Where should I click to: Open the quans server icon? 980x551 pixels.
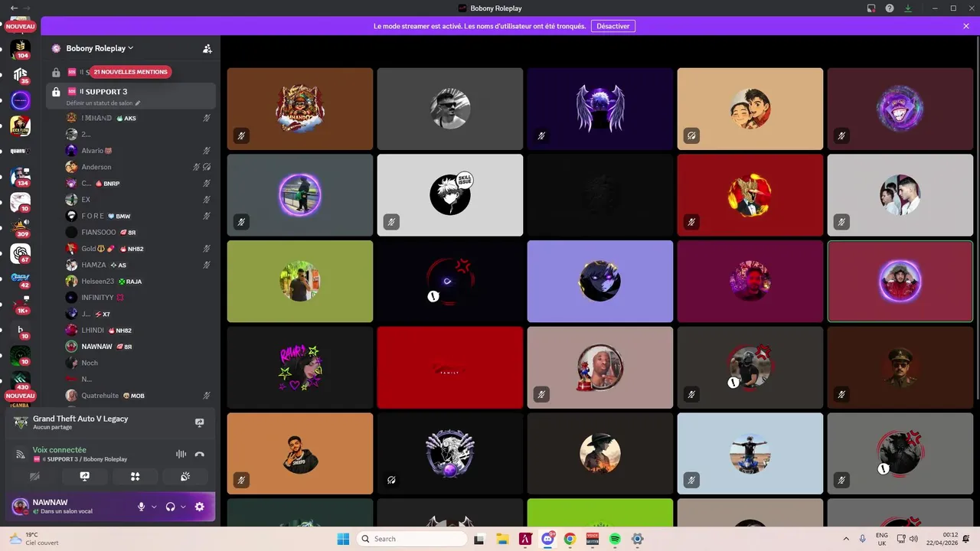point(21,151)
